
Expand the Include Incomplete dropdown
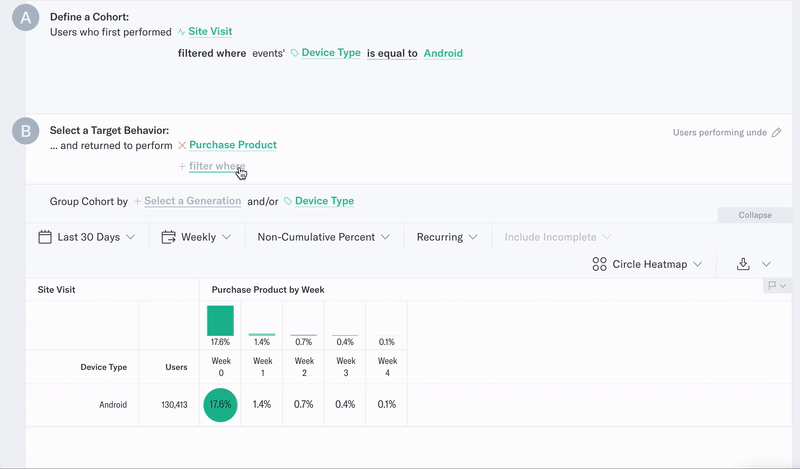(557, 237)
